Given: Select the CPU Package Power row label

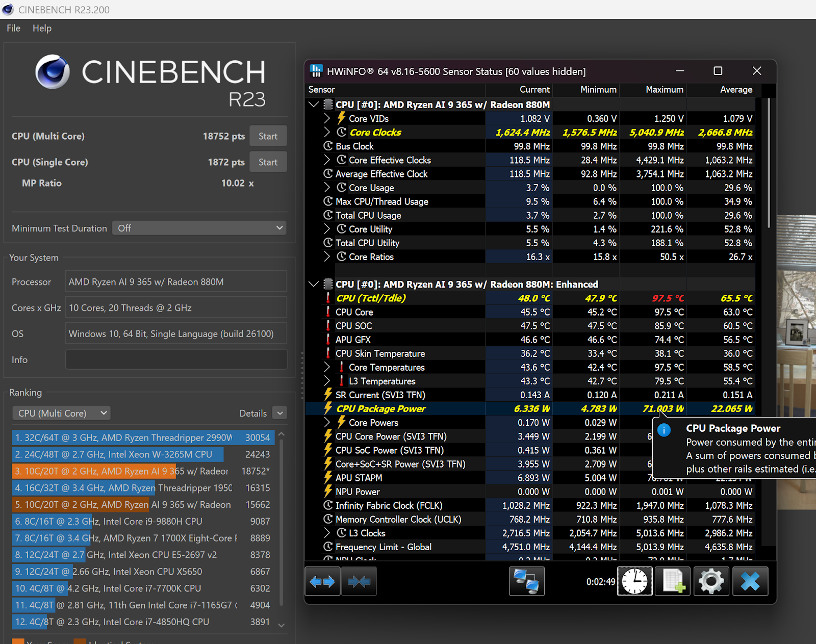Looking at the screenshot, I should 381,408.
